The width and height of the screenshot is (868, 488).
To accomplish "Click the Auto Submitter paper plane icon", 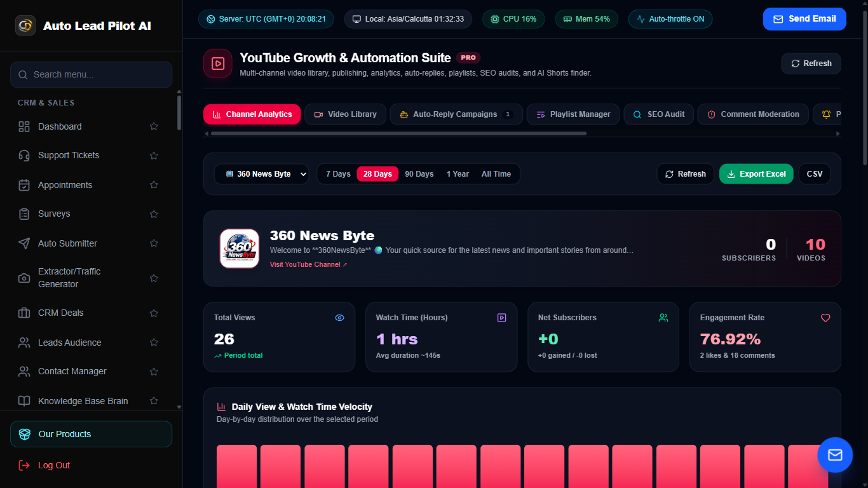I will (x=24, y=243).
